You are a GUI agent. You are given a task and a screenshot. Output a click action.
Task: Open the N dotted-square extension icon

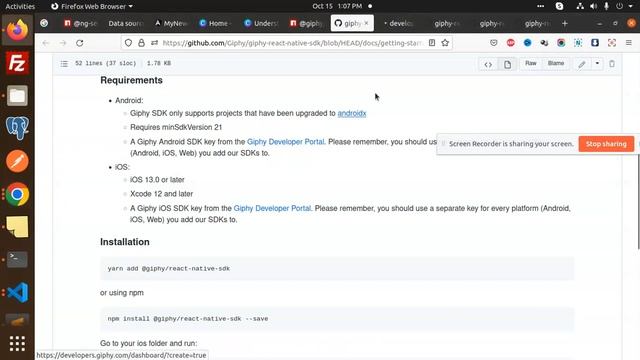[x=578, y=43]
